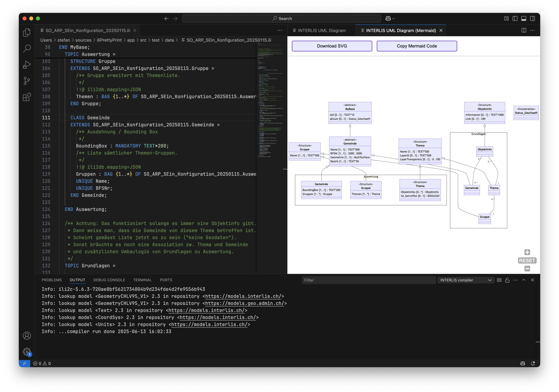Open the Search view in activity bar
This screenshot has width=559, height=392.
pos(27,48)
